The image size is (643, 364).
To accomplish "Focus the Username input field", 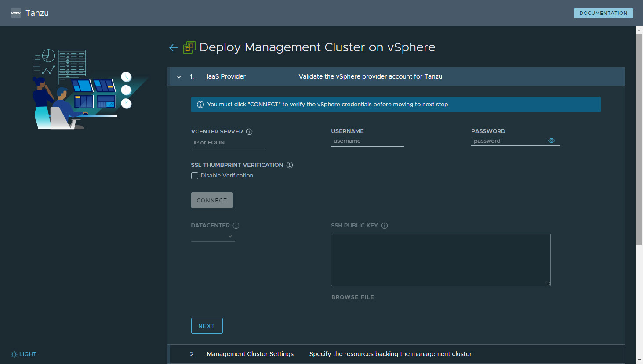I will 367,141.
